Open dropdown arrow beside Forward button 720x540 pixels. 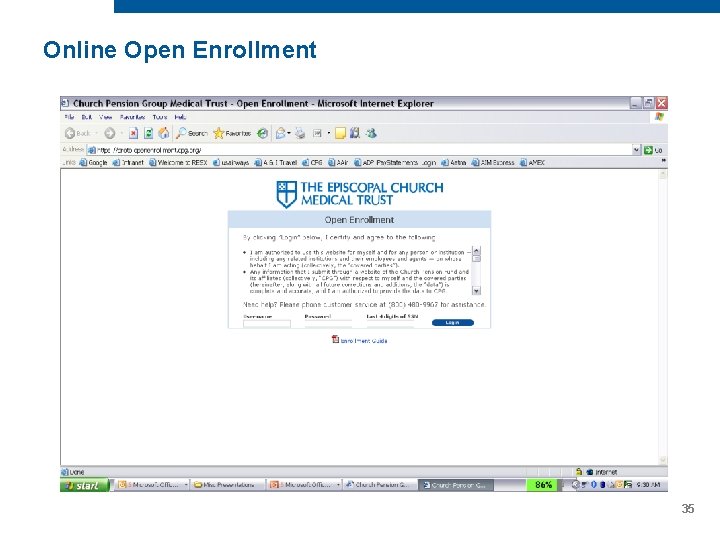pyautogui.click(x=121, y=133)
